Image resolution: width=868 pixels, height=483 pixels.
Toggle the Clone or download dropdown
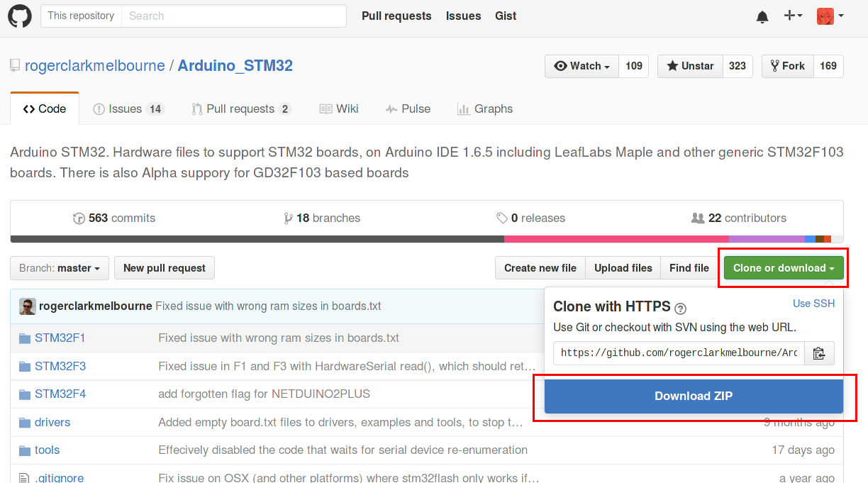click(x=784, y=268)
